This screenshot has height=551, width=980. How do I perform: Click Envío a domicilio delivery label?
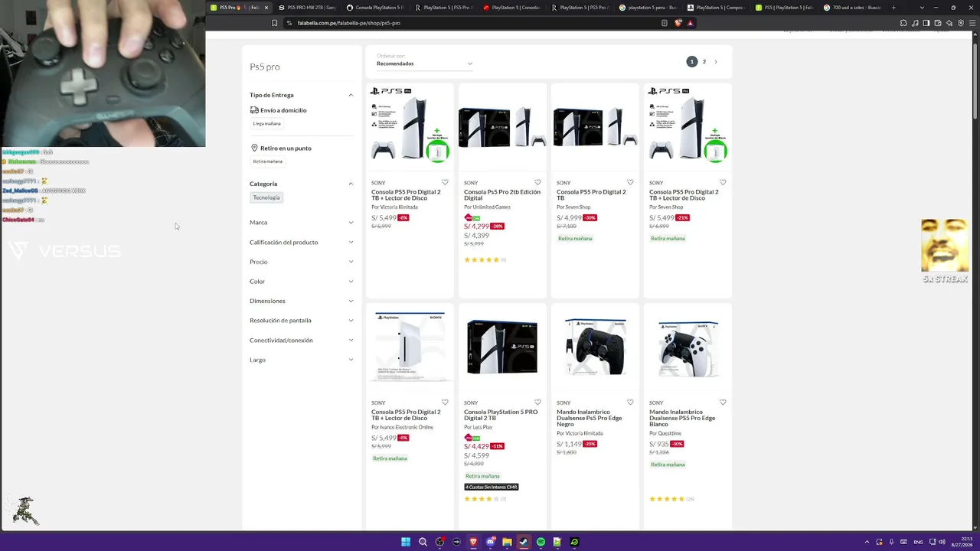coord(283,110)
